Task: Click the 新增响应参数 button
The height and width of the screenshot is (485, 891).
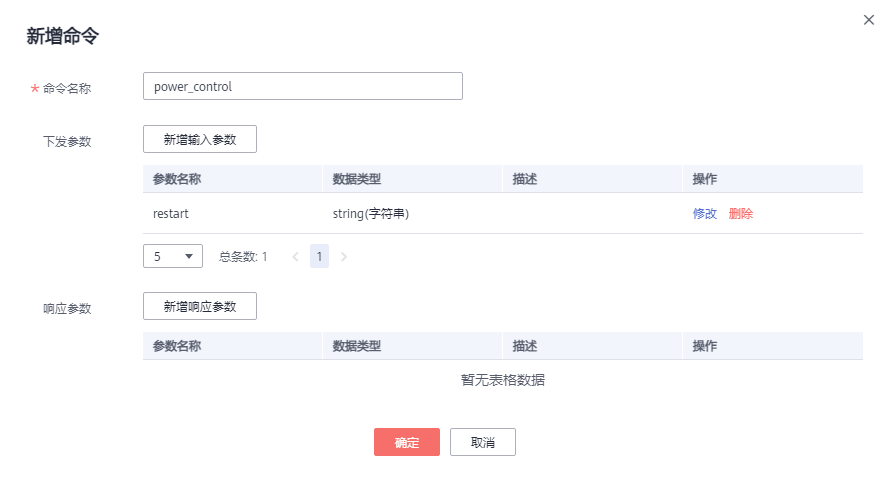Action: pyautogui.click(x=200, y=306)
